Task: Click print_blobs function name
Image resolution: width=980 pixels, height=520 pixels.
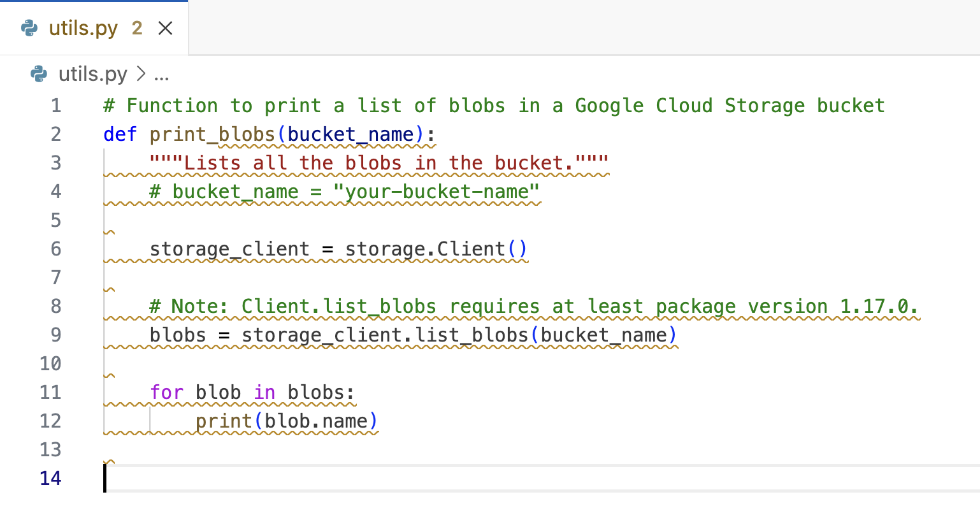Action: (212, 134)
